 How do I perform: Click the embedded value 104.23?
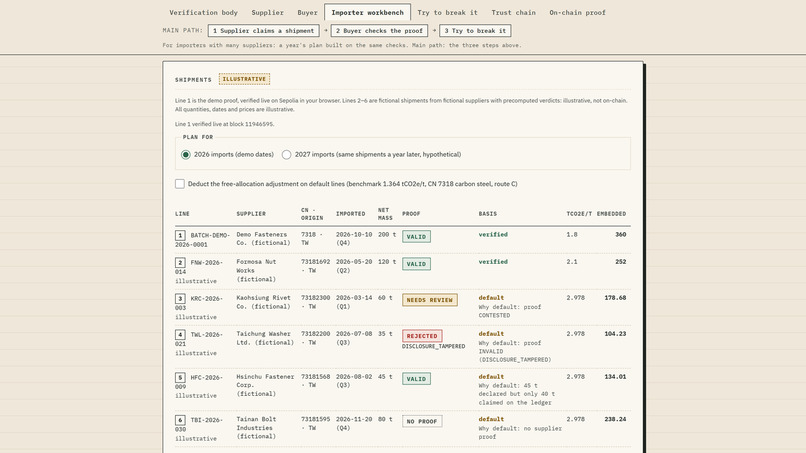tap(615, 334)
